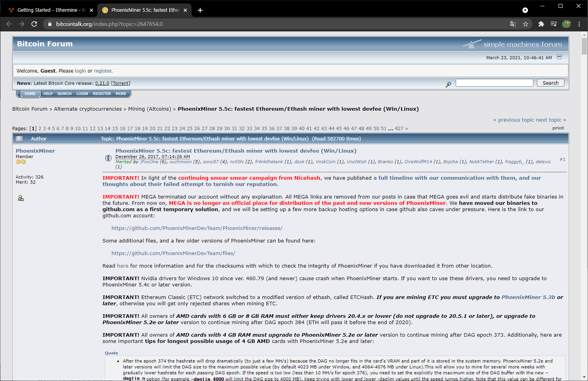This screenshot has height=381, width=588.
Task: Click the next page » arrow
Action: click(x=407, y=129)
